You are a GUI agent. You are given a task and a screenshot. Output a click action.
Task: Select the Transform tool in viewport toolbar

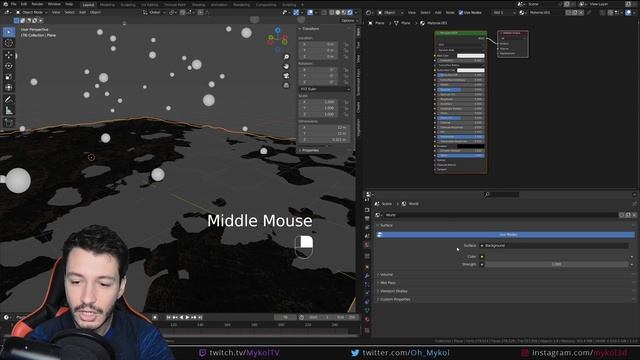tap(9, 87)
